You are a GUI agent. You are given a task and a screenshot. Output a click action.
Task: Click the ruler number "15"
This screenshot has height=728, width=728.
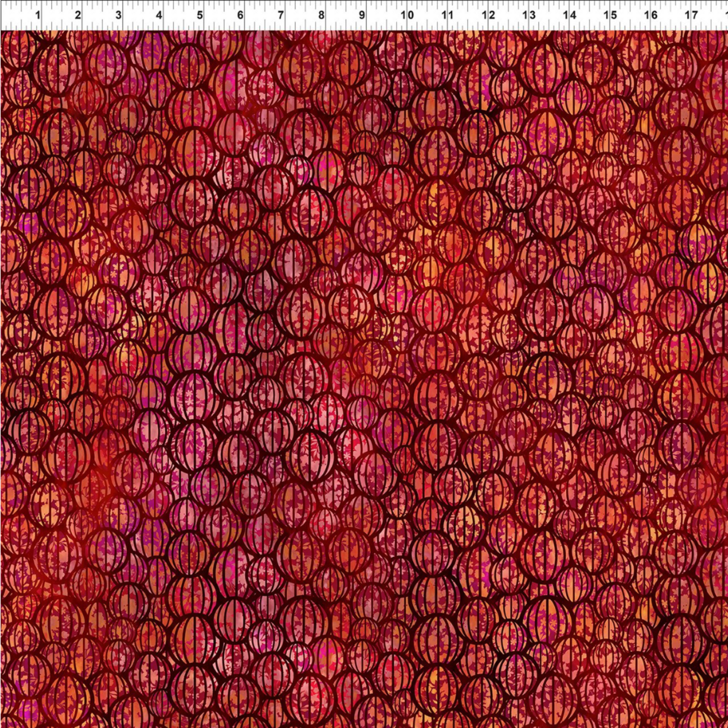tap(611, 15)
